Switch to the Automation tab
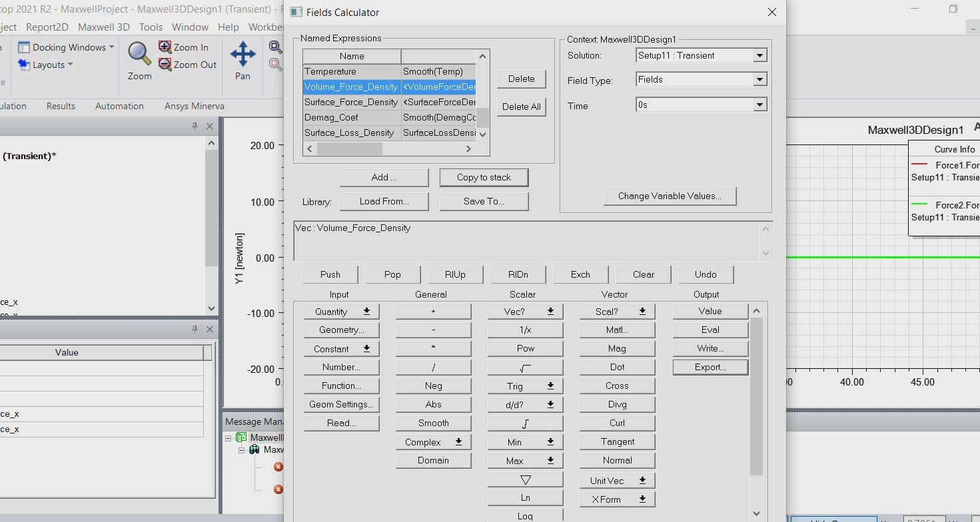Viewport: 980px width, 522px height. pos(119,106)
